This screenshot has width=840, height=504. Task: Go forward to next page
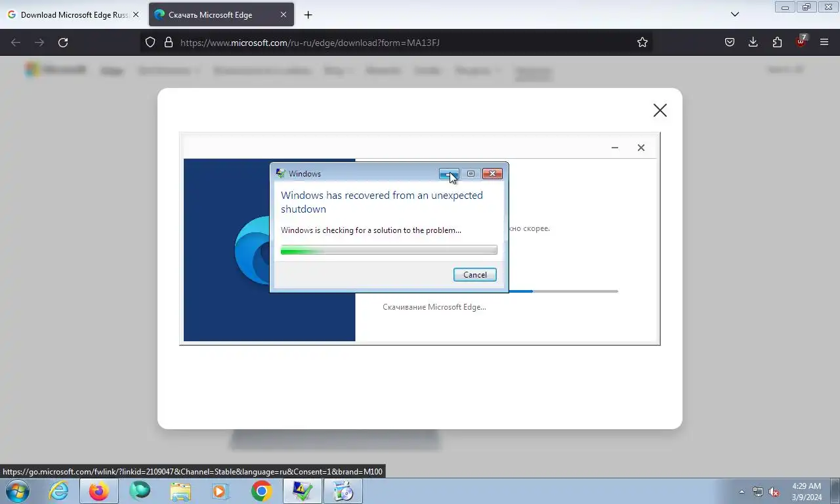point(39,42)
